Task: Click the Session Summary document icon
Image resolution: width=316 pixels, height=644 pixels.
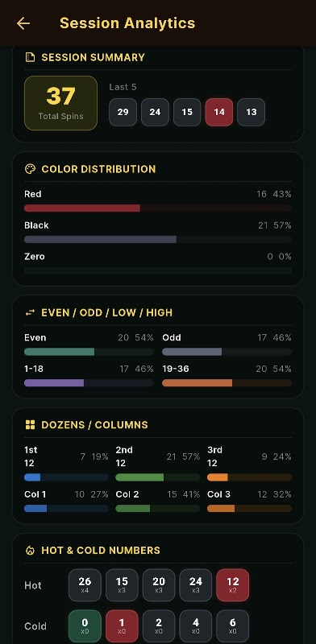Action: coord(30,57)
